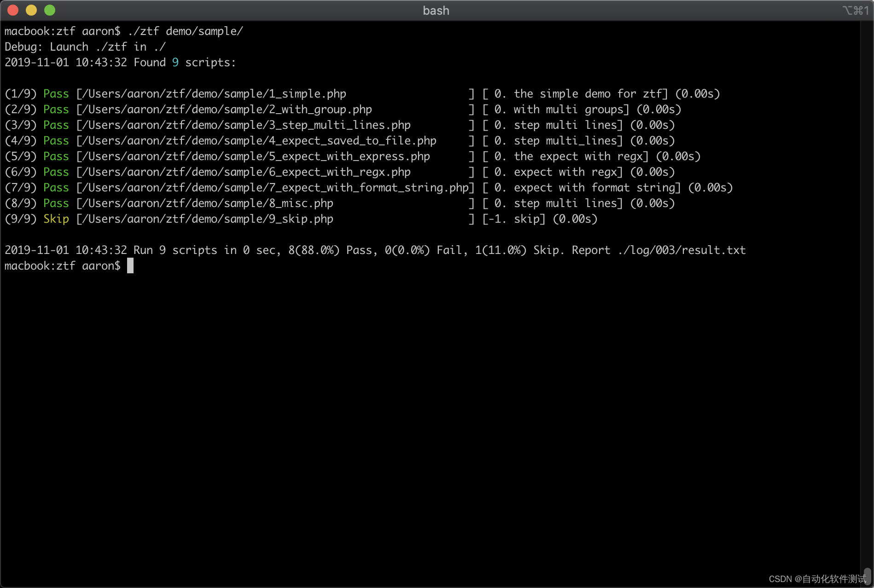
Task: Click the final "macbook:ztf aaron$" prompt
Action: (x=63, y=266)
